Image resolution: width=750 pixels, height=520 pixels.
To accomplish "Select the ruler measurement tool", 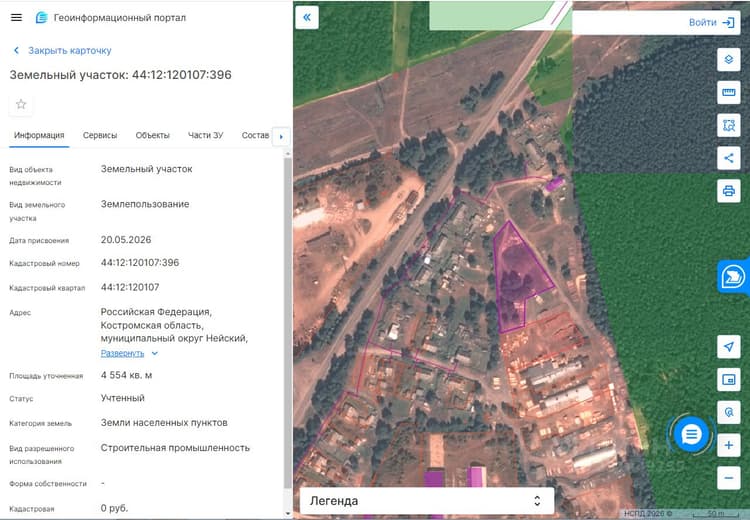I will [728, 92].
